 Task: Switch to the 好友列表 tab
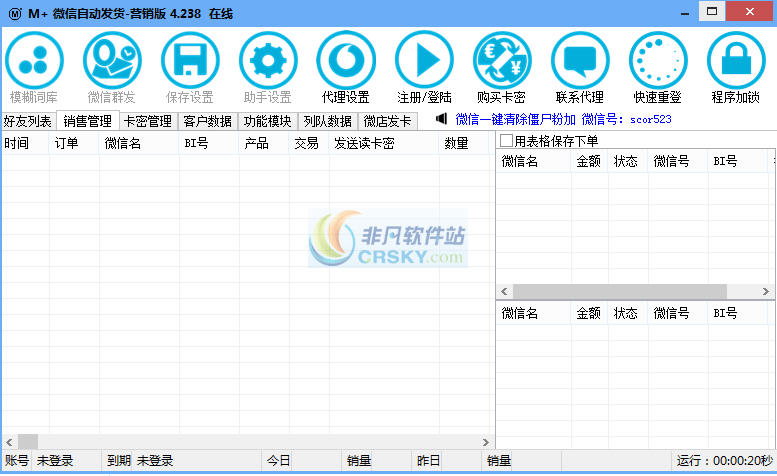28,121
